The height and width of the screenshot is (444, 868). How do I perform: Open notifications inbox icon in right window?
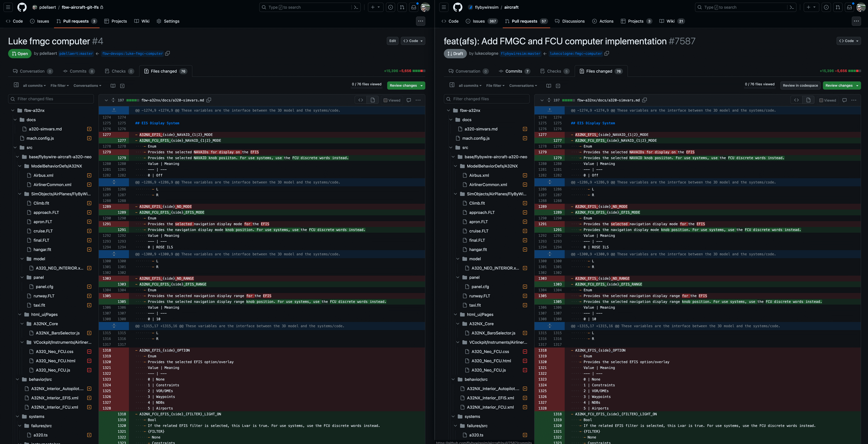point(849,7)
